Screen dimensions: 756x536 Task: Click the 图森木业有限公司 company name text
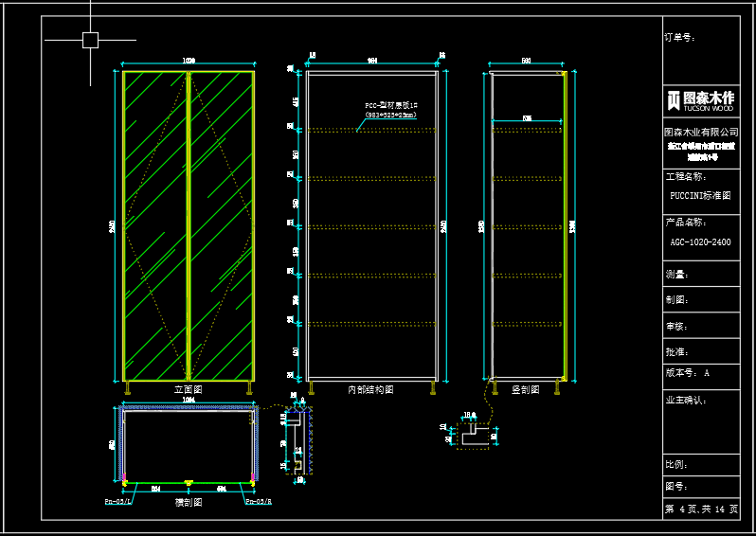[x=700, y=132]
